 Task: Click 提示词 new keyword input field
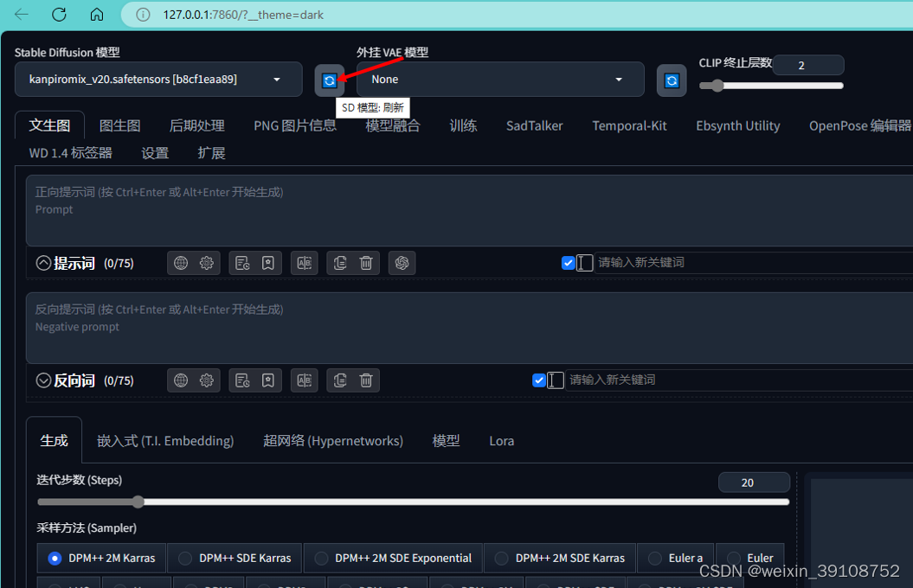pyautogui.click(x=754, y=263)
